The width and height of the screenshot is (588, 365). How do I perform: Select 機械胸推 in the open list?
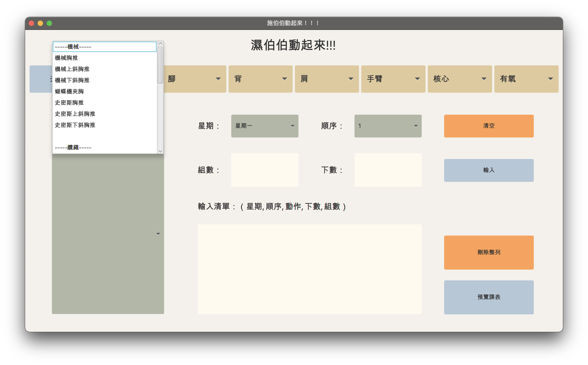105,58
